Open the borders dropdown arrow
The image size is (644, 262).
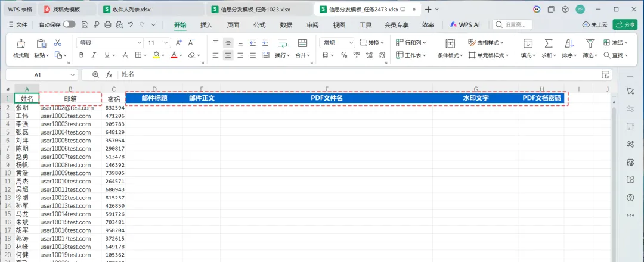pos(146,55)
